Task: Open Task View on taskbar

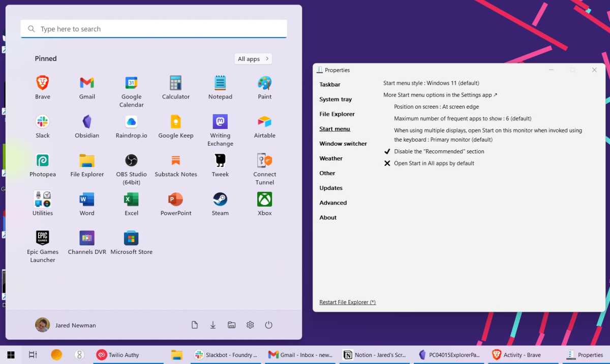Action: point(33,355)
